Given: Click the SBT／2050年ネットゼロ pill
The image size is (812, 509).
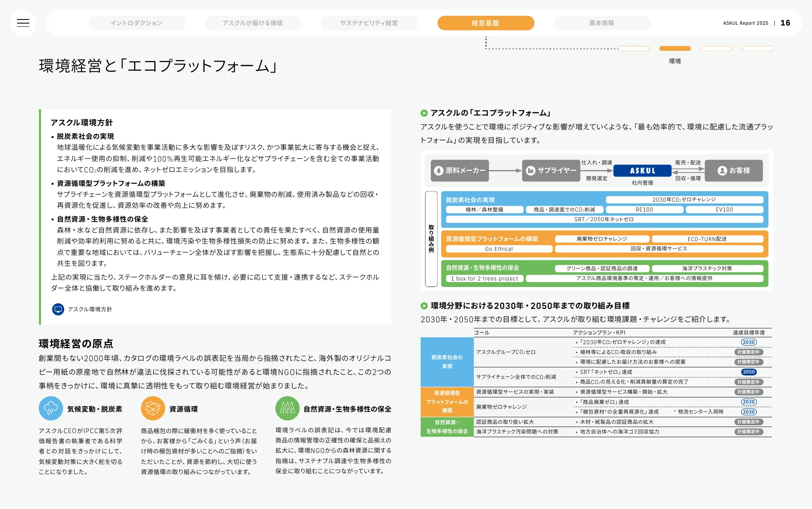Looking at the screenshot, I should coord(604,219).
